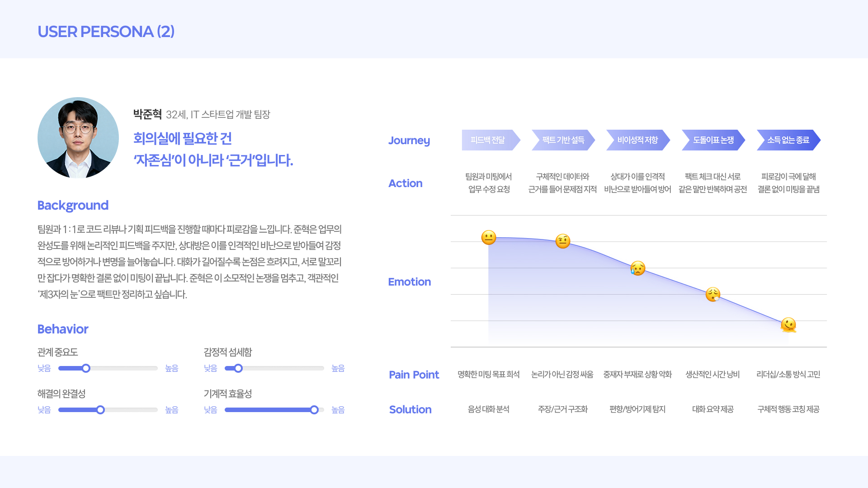The image size is (868, 488).
Task: Click the neutral face emoji on chart
Action: (x=488, y=237)
